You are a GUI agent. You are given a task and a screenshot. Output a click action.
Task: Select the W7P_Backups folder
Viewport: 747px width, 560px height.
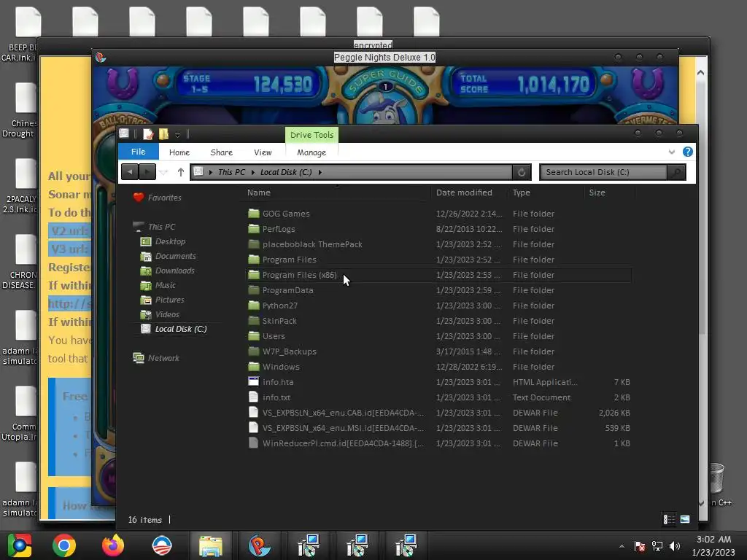coord(289,351)
